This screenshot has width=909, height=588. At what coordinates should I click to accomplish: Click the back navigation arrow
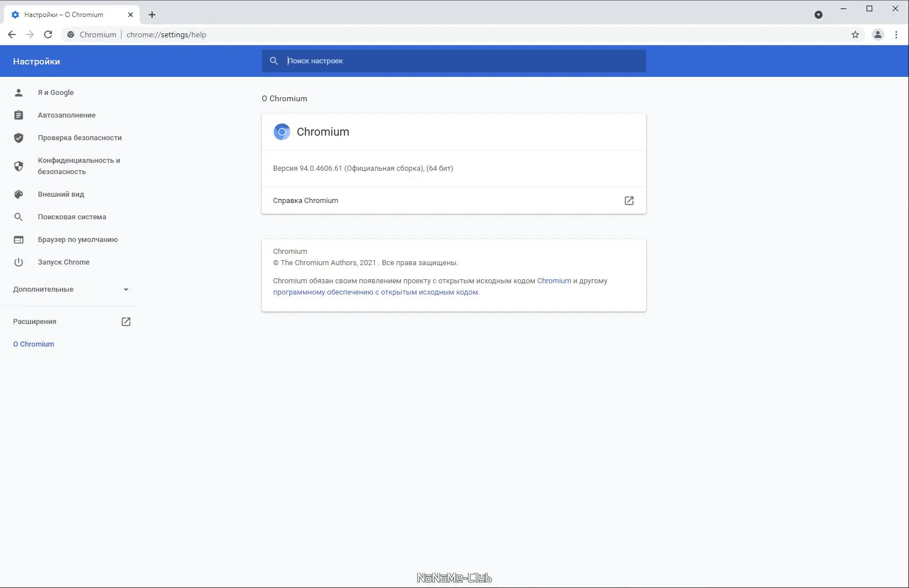12,34
